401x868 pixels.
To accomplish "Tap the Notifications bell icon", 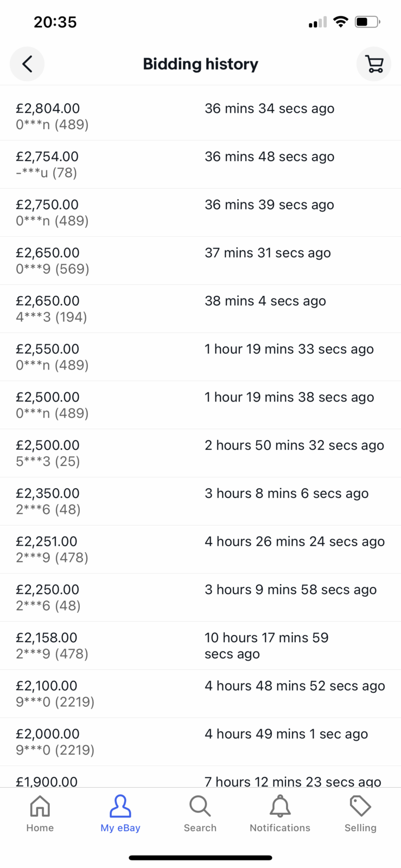I will pos(280,806).
